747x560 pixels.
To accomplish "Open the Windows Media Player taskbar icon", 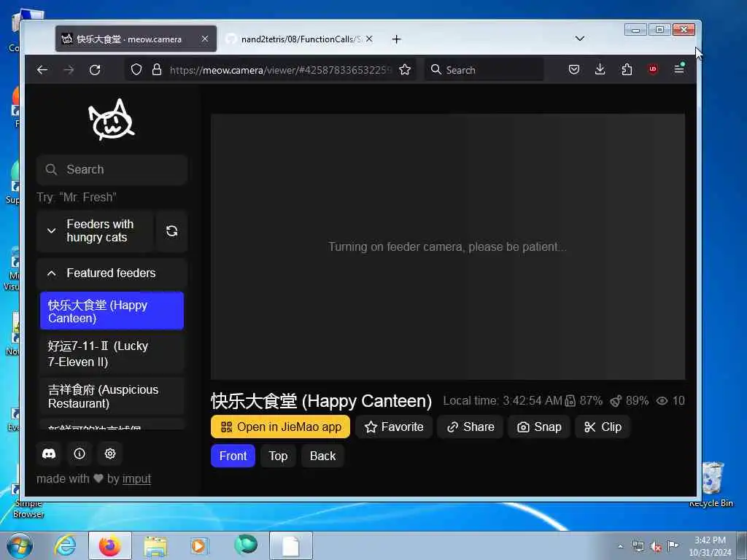I will tap(198, 545).
